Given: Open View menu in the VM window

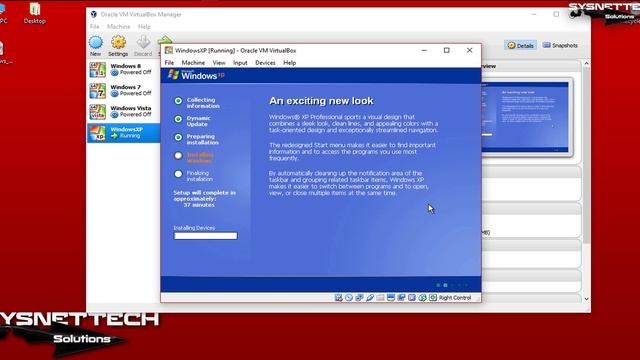Looking at the screenshot, I should coord(219,63).
